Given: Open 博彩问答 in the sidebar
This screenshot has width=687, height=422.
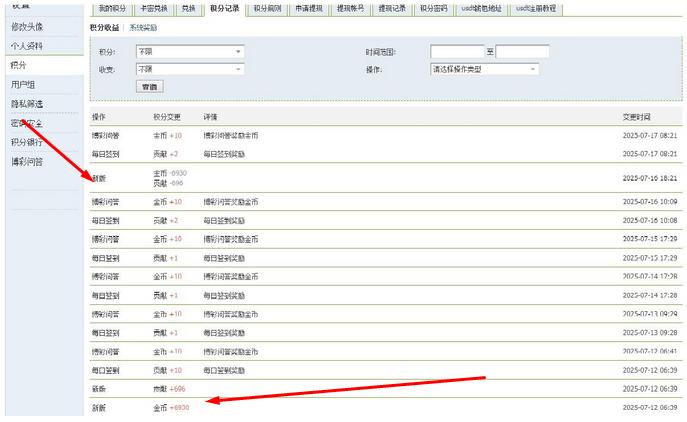Looking at the screenshot, I should [x=27, y=162].
